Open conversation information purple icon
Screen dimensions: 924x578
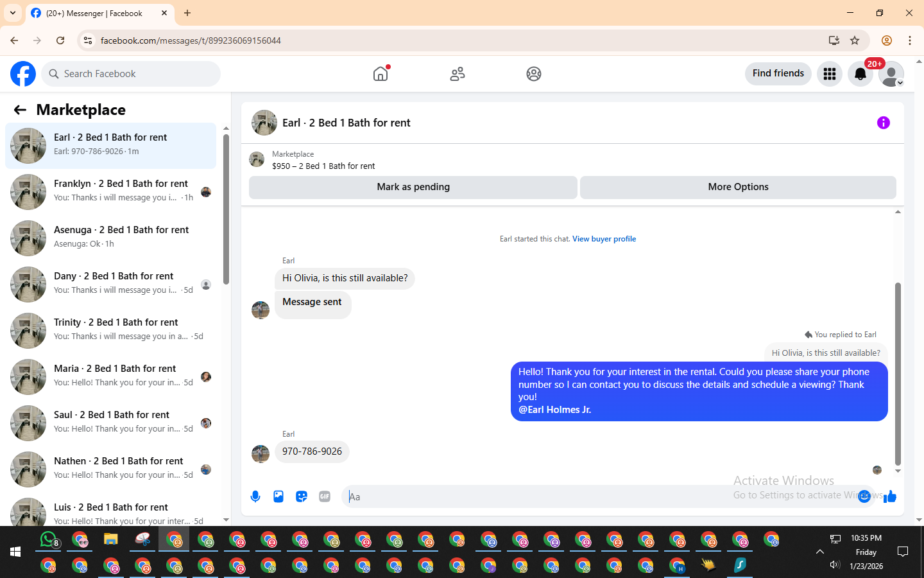point(884,123)
